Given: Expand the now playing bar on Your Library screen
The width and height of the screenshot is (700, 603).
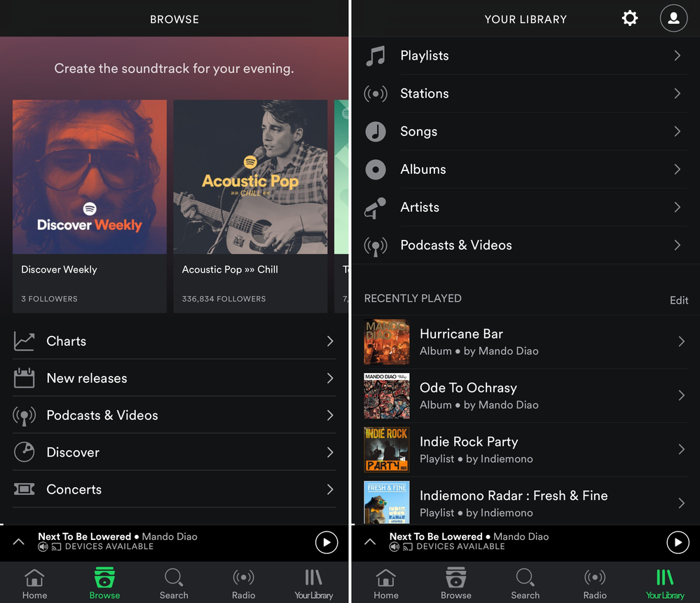Looking at the screenshot, I should point(370,542).
